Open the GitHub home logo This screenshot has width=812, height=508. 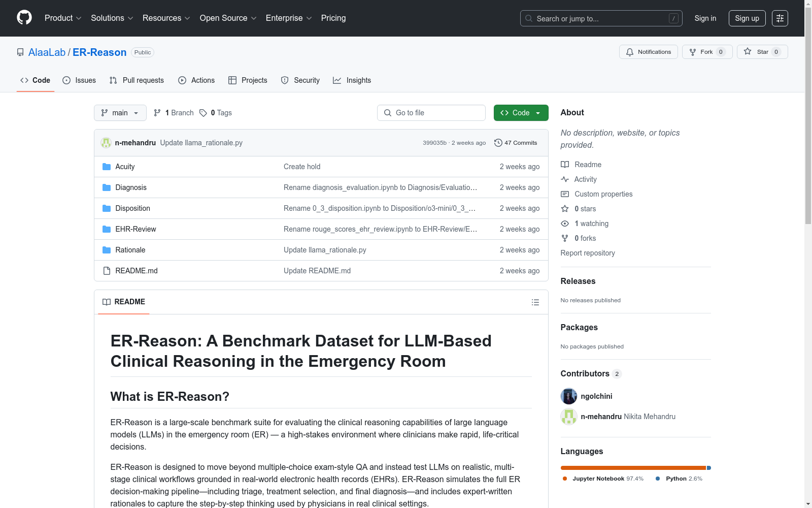click(x=24, y=18)
